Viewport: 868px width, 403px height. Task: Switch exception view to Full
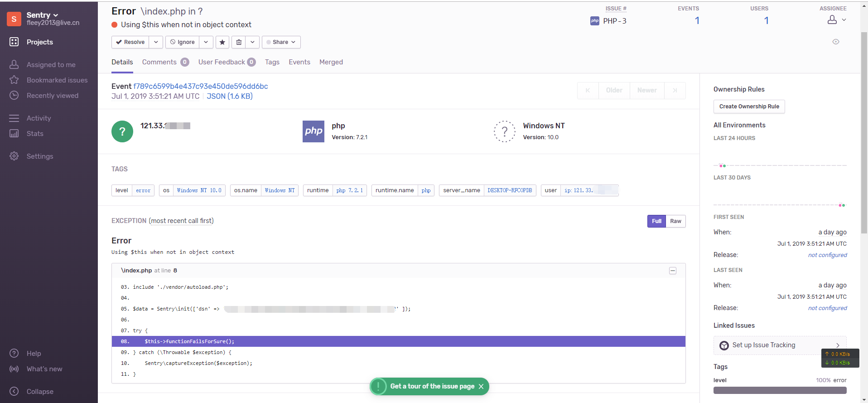(x=656, y=221)
